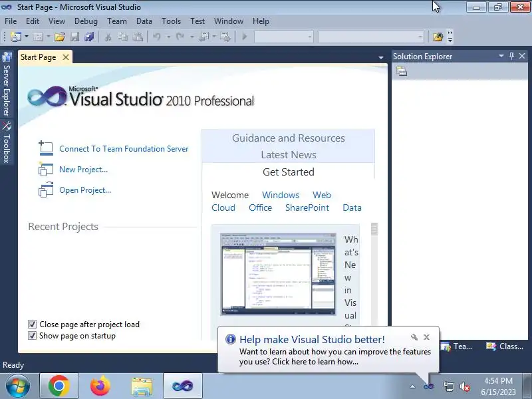Toggle Close page after project load checkbox
This screenshot has width=532, height=399.
click(x=32, y=325)
